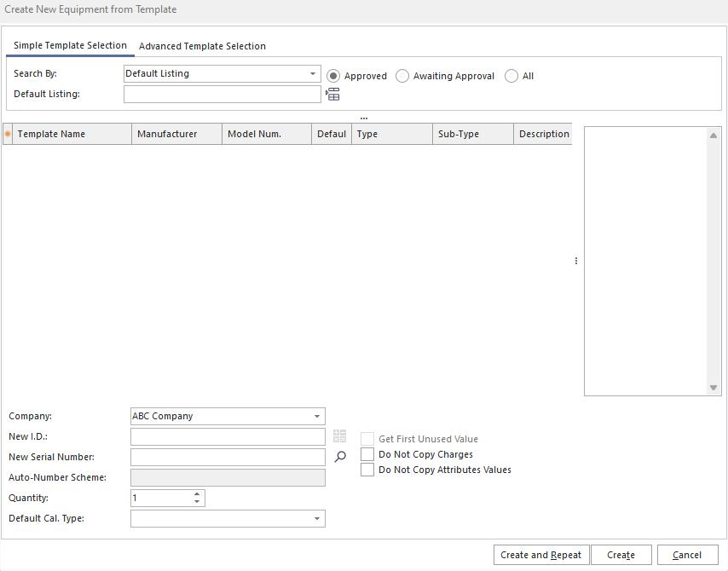Decrease the Quantity with down arrow
Screen dimensions: 728x571
[197, 502]
